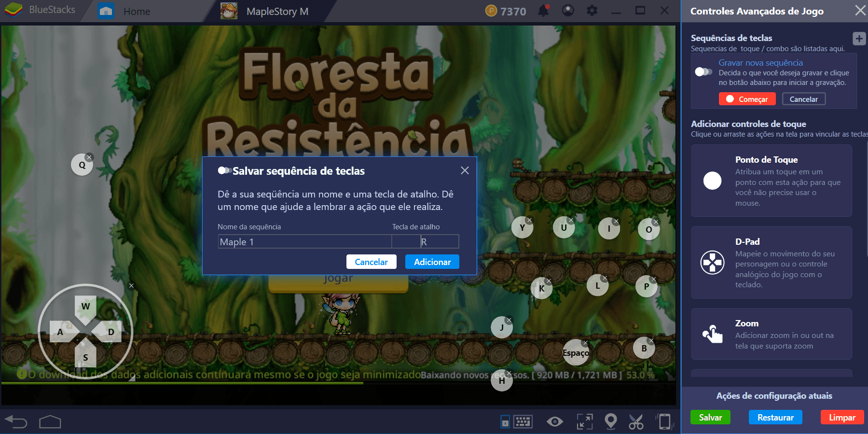Click Cancelar in the save dialog
868x434 pixels.
[x=371, y=262]
